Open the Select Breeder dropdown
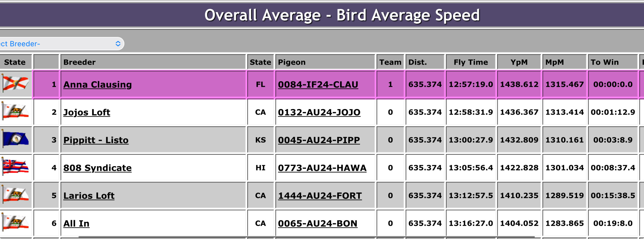 pos(60,44)
